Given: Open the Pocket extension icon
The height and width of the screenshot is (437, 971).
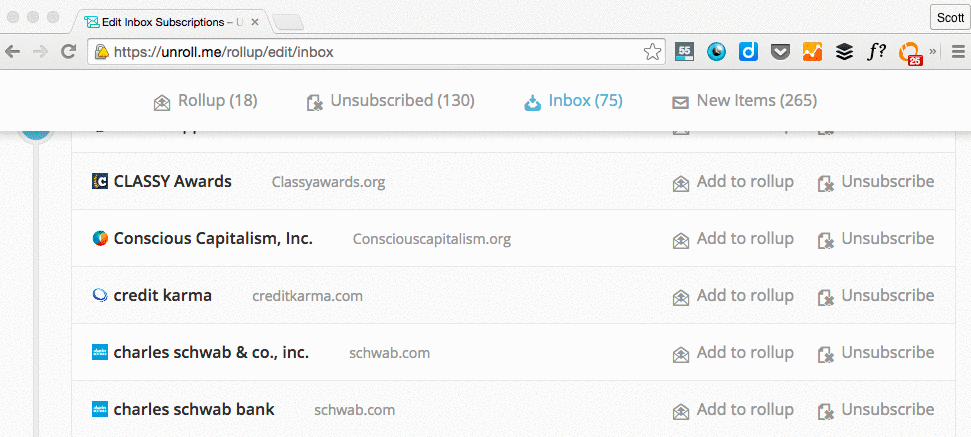Looking at the screenshot, I should pos(780,52).
